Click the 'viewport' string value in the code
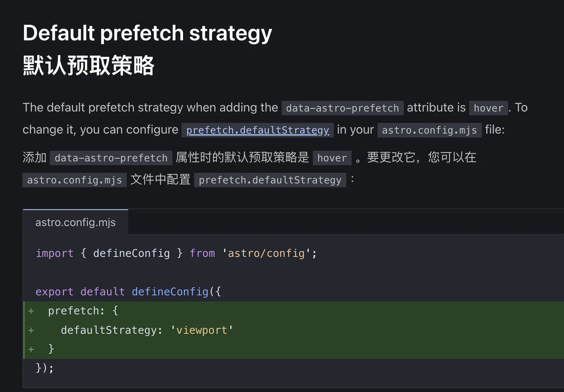 (202, 330)
